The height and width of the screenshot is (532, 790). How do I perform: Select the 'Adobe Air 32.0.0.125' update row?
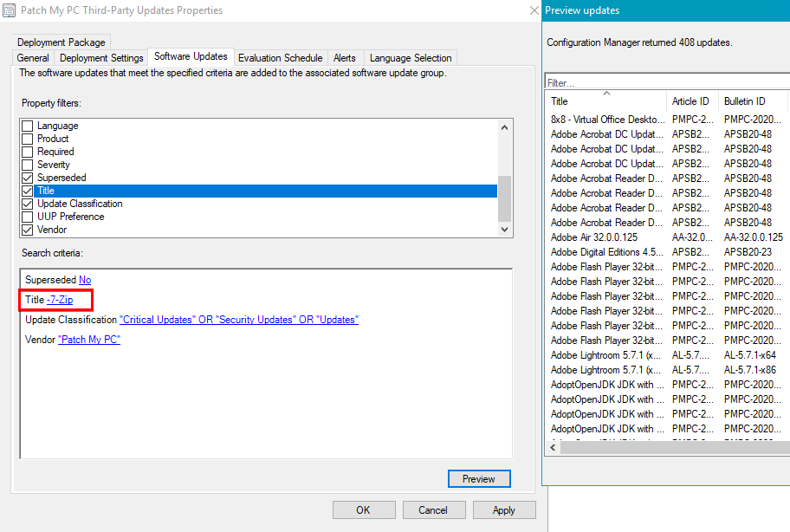point(668,237)
